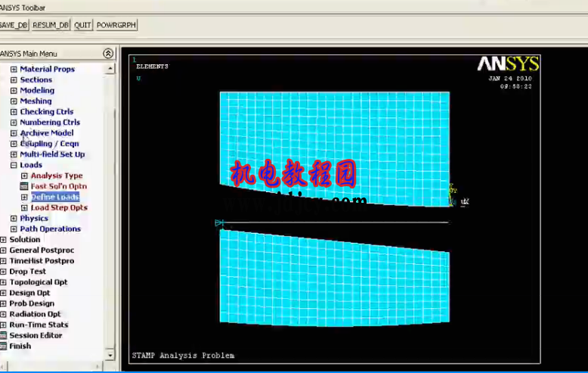Click the SAVE_DB toolbar button

14,25
